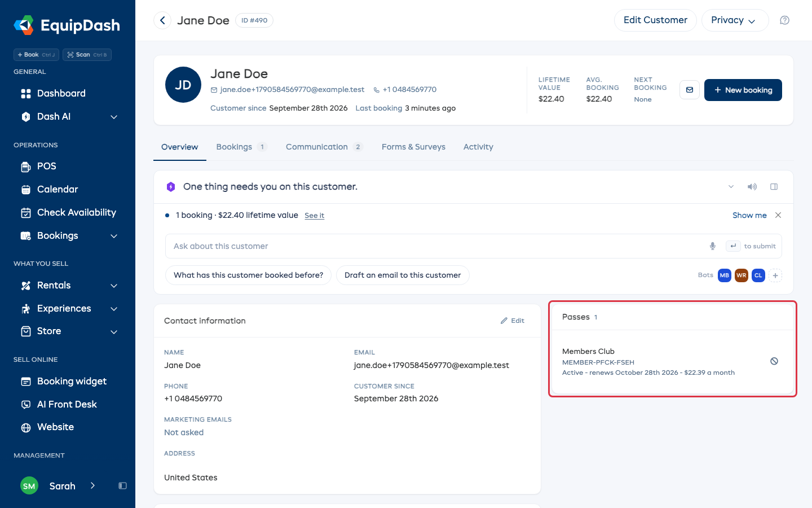Click the envelope email icon button
The width and height of the screenshot is (812, 508).
pyautogui.click(x=690, y=90)
